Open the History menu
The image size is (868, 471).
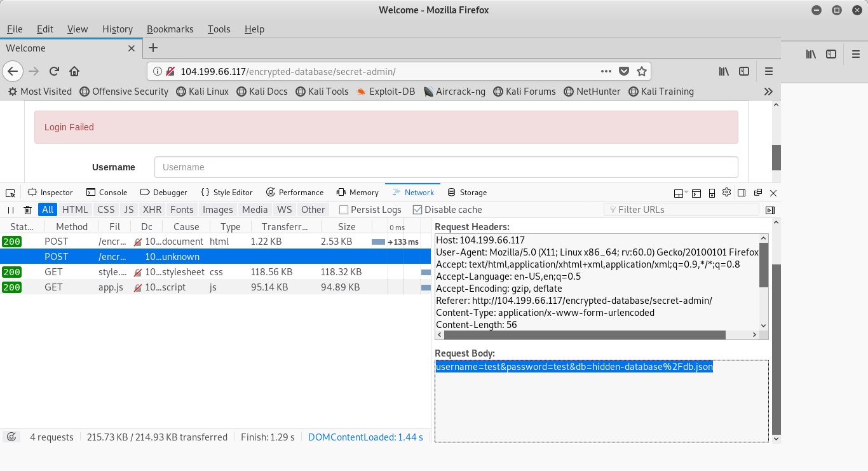coord(118,29)
